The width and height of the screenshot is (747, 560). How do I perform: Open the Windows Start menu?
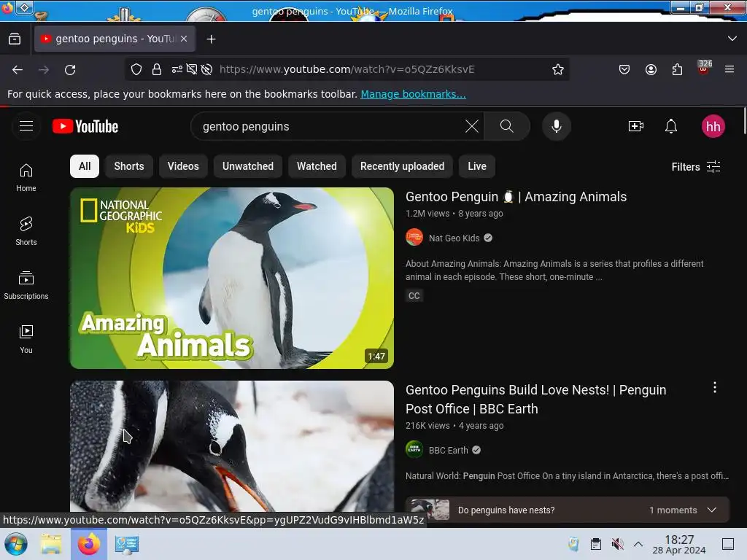tap(16, 544)
